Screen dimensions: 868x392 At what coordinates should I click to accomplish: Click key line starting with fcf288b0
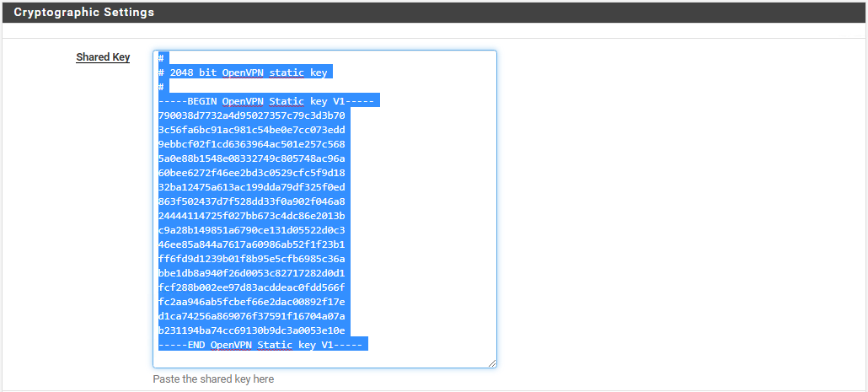tap(252, 288)
